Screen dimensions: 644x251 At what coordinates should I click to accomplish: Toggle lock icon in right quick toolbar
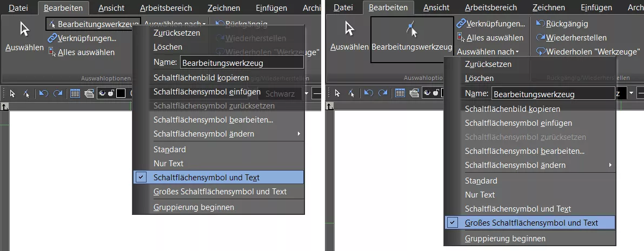coord(436,93)
